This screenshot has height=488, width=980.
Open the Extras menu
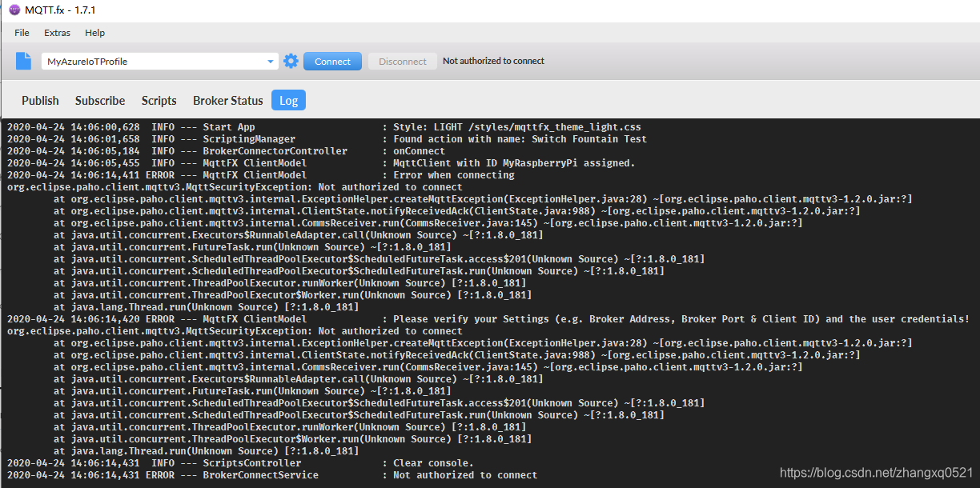click(57, 33)
